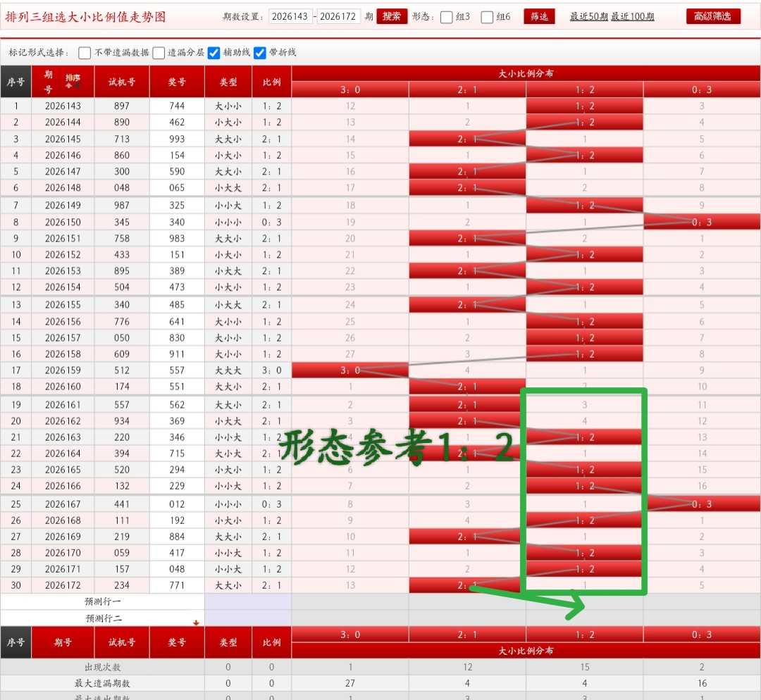Select period 2026167 cell
This screenshot has width=761, height=700.
point(63,504)
